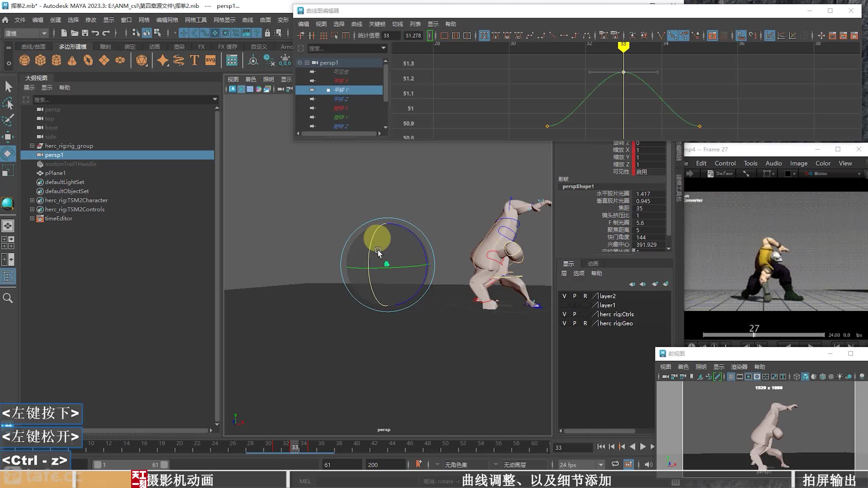The height and width of the screenshot is (488, 868).
Task: Open the 文件 menu
Action: coord(20,20)
